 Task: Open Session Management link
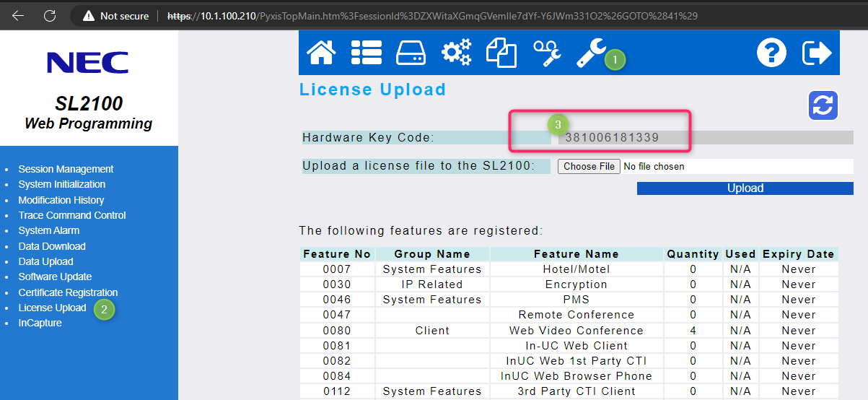click(66, 169)
